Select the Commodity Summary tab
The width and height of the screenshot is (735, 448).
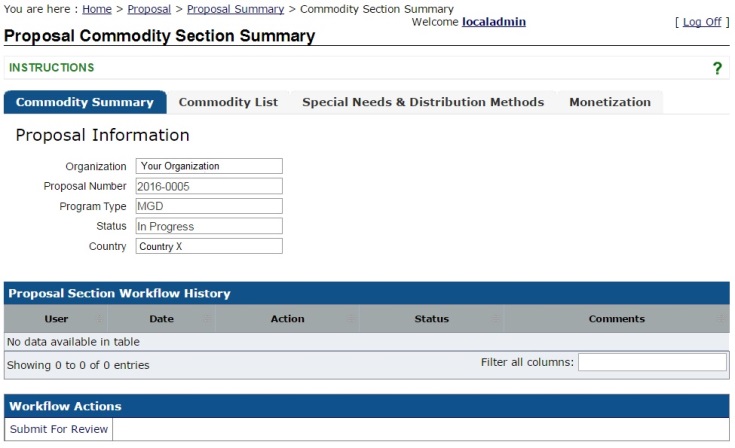click(x=85, y=102)
